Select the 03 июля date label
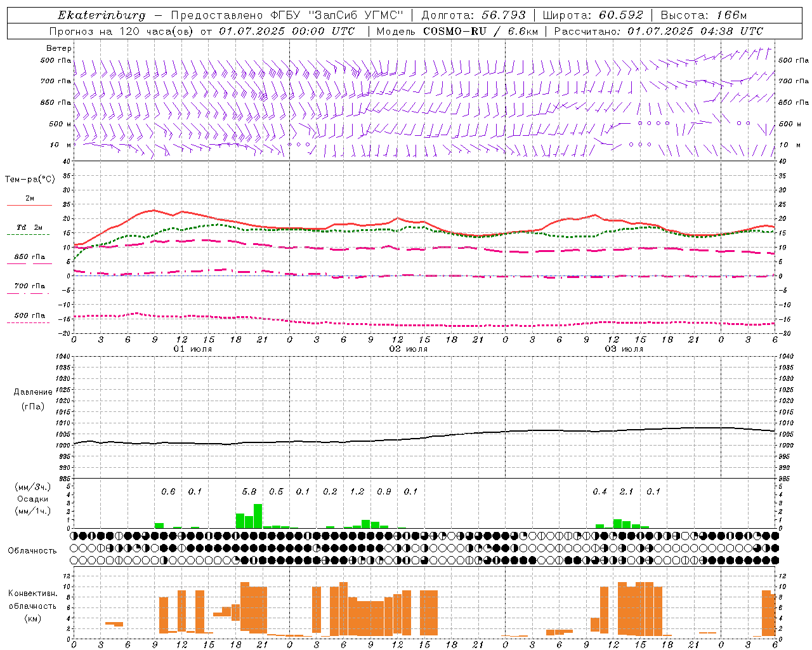 coord(624,349)
